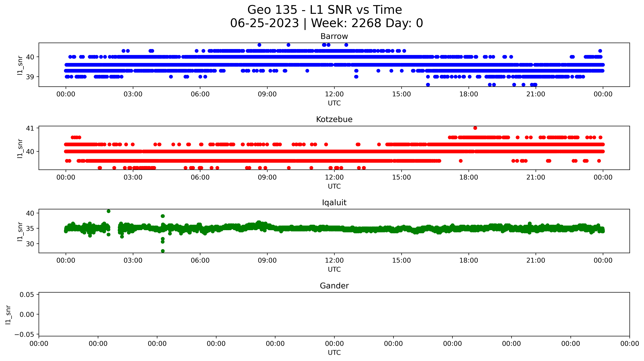Click the '09:00' tick on the Kotzebue x-axis
Viewport: 644px width, 361px height.
(267, 177)
